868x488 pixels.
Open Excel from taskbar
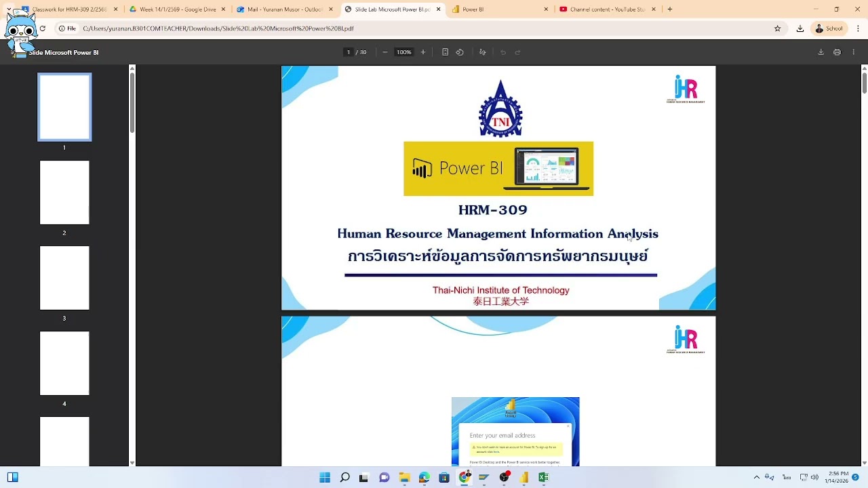[543, 477]
